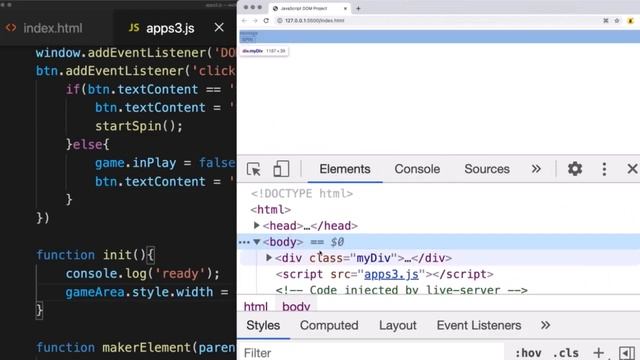Bookmark the page with star icon

(x=617, y=20)
